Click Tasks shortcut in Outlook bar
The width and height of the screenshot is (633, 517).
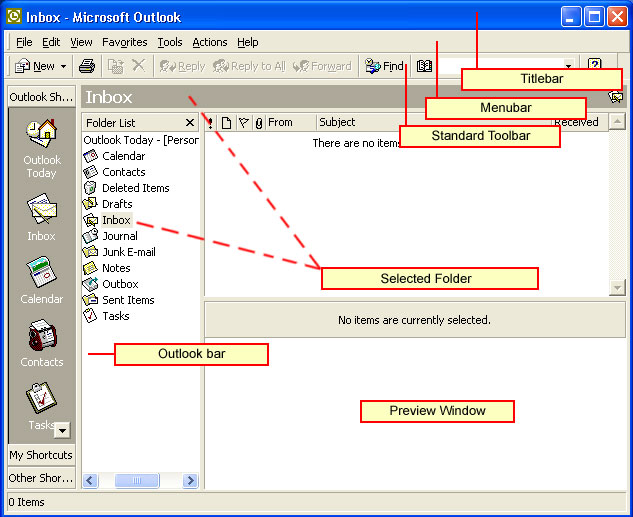[x=41, y=406]
